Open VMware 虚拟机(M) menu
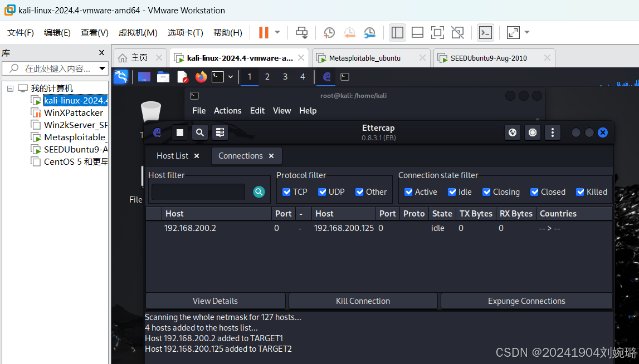This screenshot has width=639, height=364. pyautogui.click(x=138, y=33)
